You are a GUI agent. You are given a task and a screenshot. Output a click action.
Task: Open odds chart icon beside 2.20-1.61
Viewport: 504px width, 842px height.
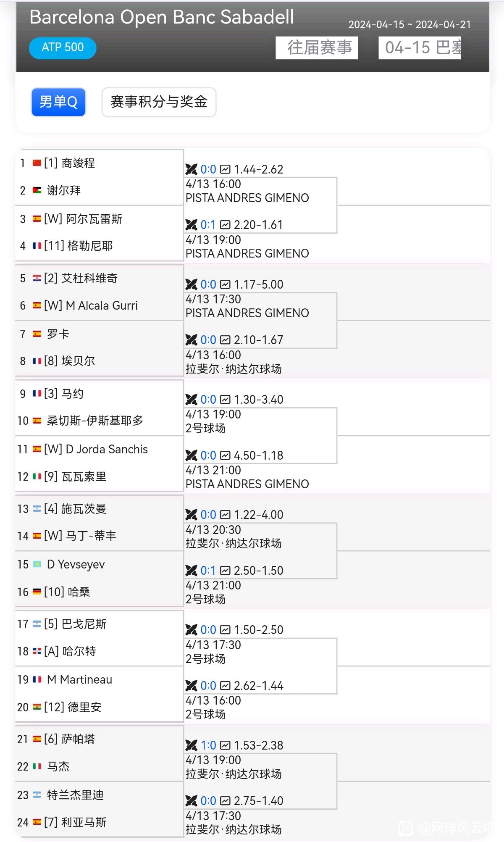tap(226, 225)
